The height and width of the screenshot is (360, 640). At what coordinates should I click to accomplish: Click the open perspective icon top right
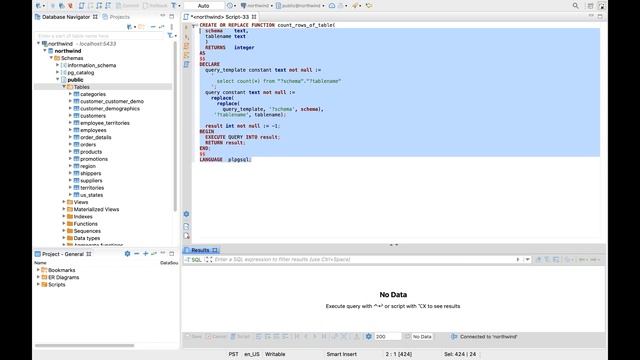click(590, 6)
